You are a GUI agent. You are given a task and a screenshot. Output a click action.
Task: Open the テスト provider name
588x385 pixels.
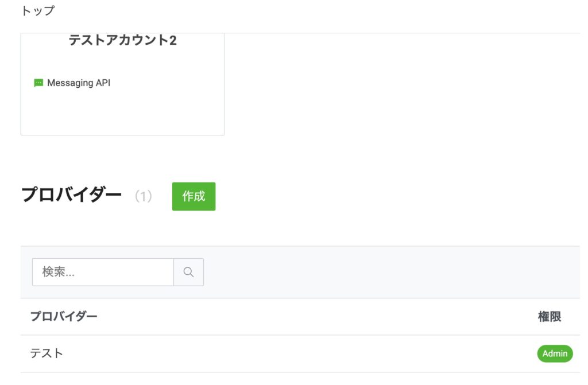(x=47, y=353)
